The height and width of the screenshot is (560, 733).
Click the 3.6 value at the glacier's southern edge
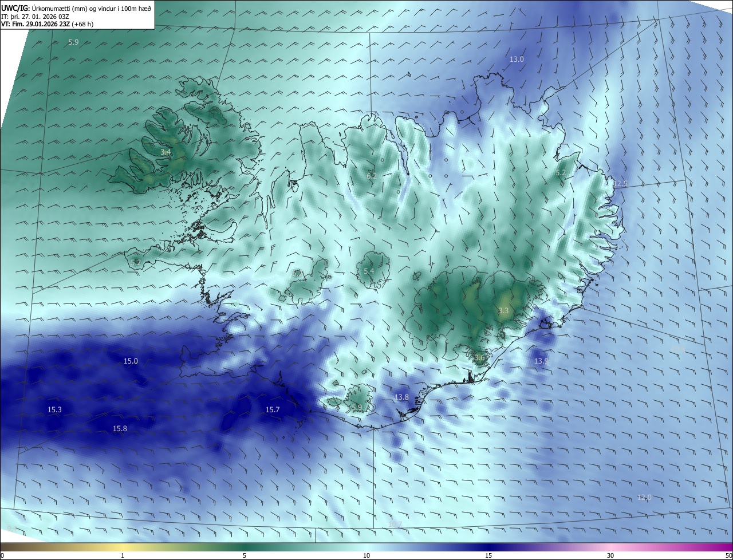pyautogui.click(x=479, y=358)
